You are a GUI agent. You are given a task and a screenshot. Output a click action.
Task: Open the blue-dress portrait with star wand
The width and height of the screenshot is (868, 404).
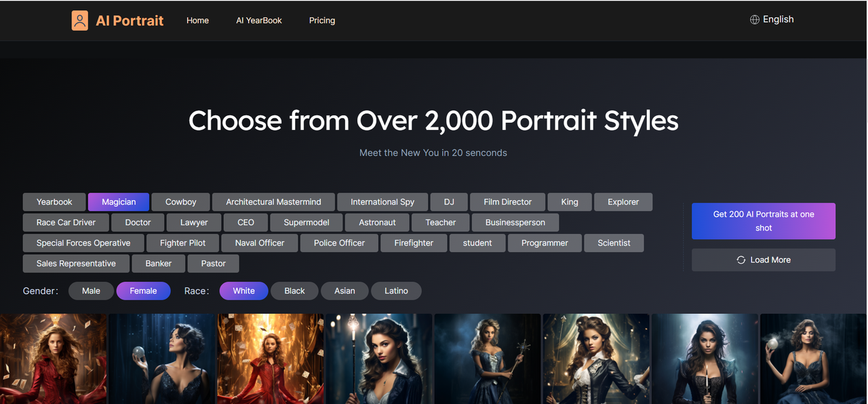[488, 359]
